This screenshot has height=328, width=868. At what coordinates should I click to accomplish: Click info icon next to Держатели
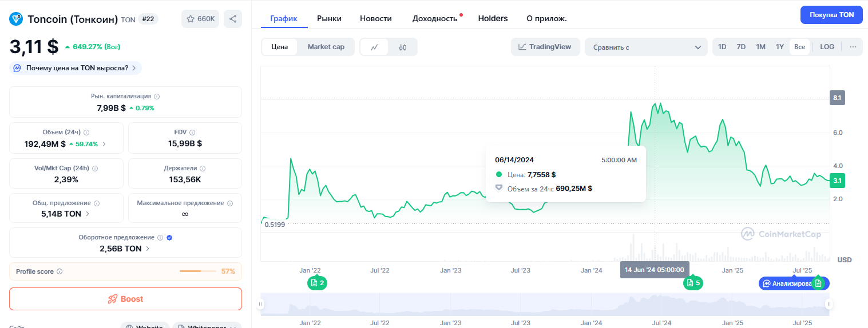[x=203, y=169]
